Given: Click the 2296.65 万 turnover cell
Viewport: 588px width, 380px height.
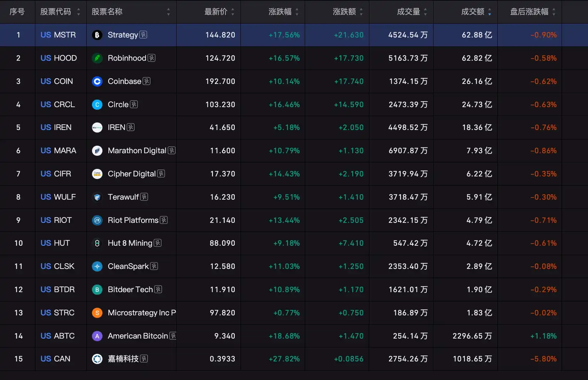Looking at the screenshot, I should (x=472, y=336).
